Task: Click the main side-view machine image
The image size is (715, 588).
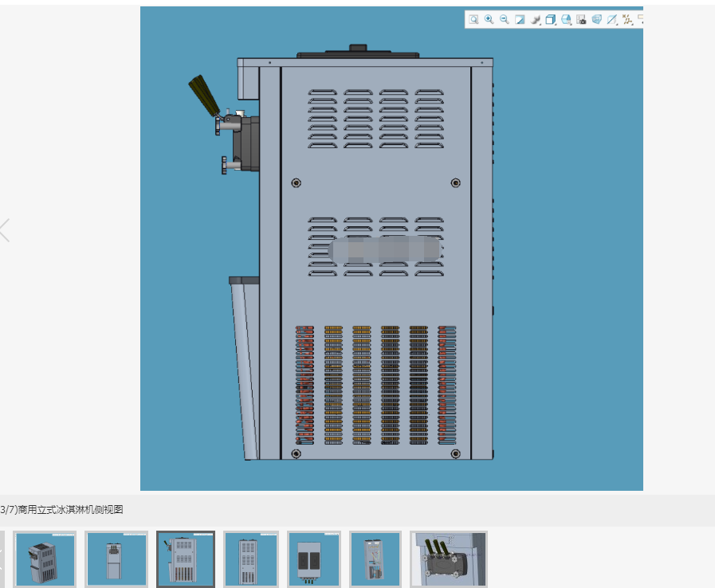Action: click(391, 249)
